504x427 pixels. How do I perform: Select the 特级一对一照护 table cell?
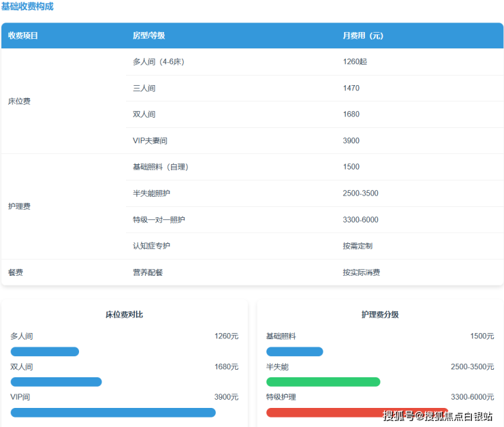pos(159,220)
